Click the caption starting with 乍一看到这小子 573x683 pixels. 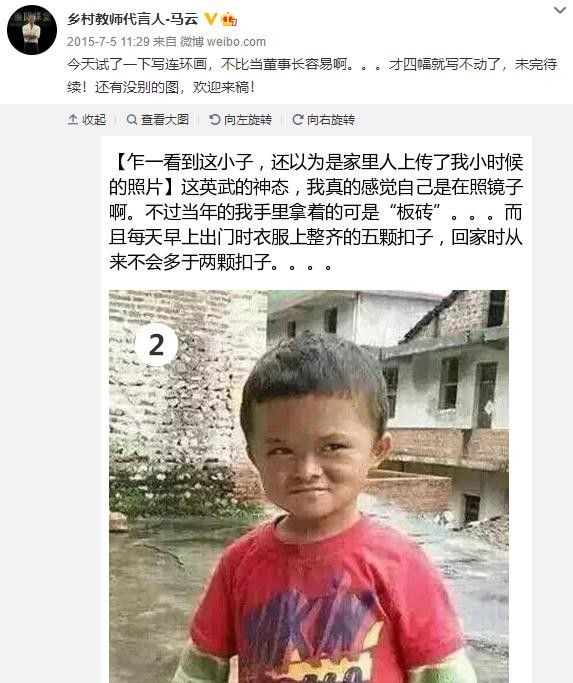(x=316, y=212)
